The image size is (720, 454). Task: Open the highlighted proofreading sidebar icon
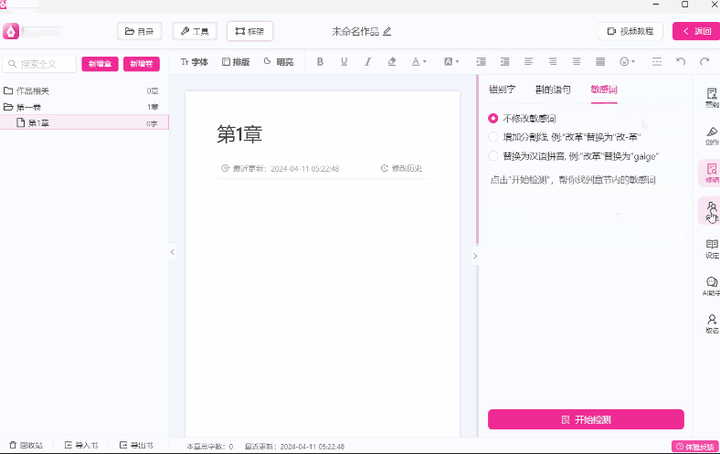click(711, 173)
